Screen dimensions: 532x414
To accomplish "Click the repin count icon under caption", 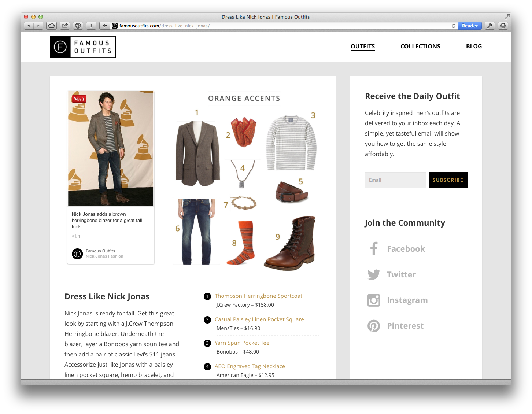I will [x=74, y=236].
